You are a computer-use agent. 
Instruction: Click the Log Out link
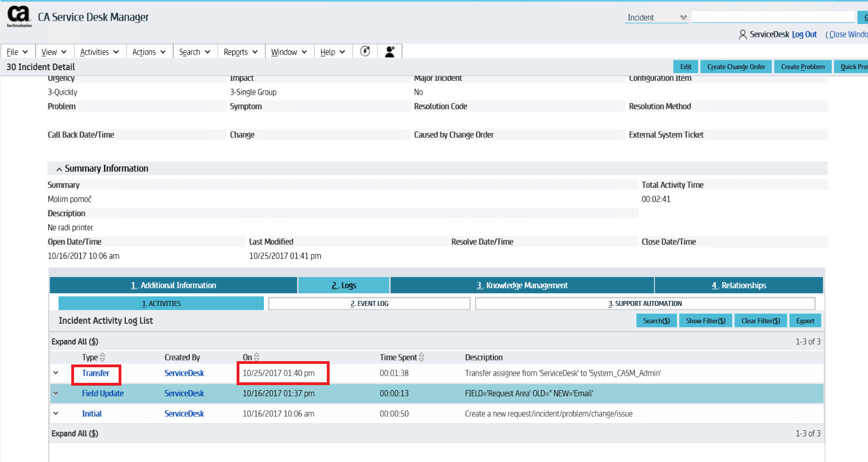[x=804, y=34]
